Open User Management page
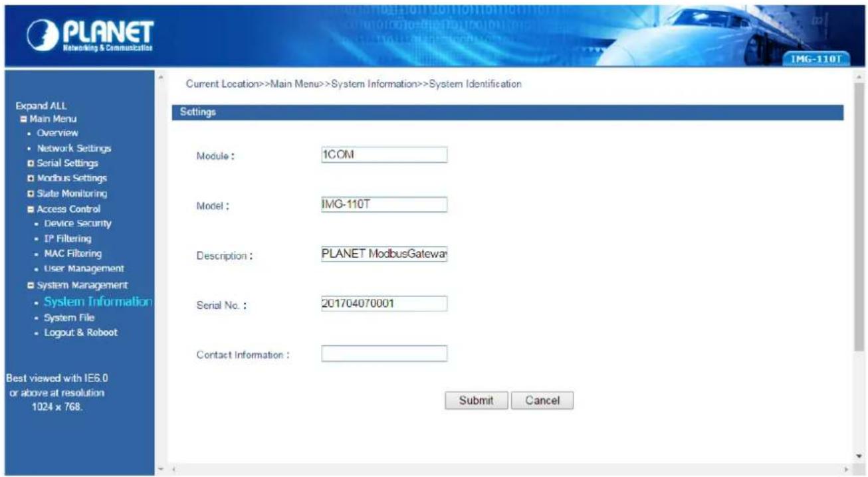Viewport: 868px width, 477px height. tap(84, 268)
